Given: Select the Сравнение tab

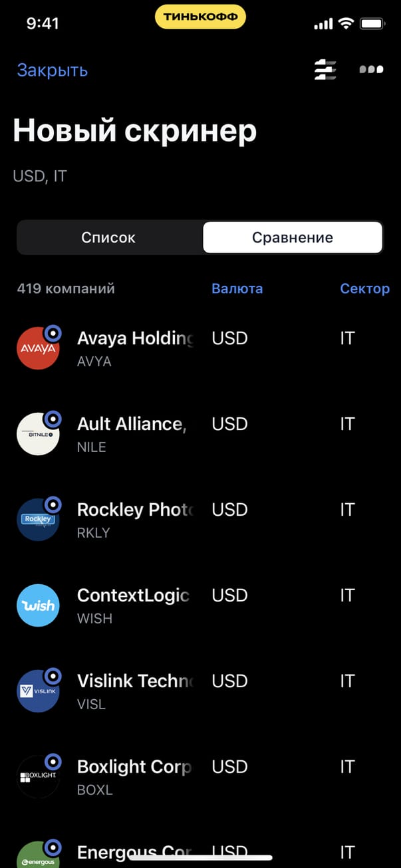Looking at the screenshot, I should click(x=293, y=237).
